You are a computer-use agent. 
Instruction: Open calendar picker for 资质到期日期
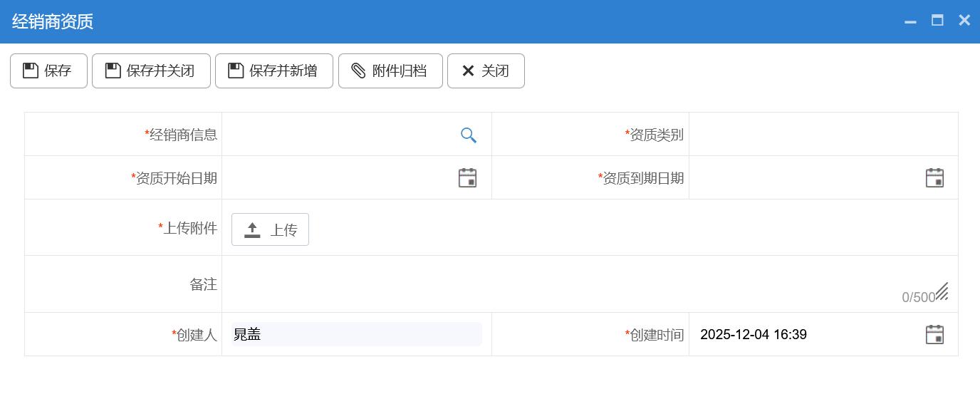(934, 178)
